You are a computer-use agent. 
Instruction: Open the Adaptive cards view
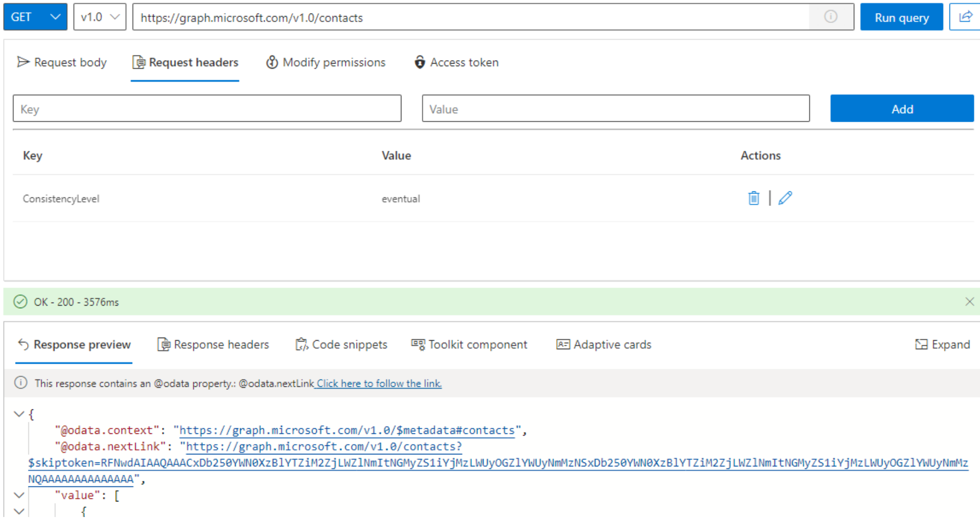[x=603, y=344]
